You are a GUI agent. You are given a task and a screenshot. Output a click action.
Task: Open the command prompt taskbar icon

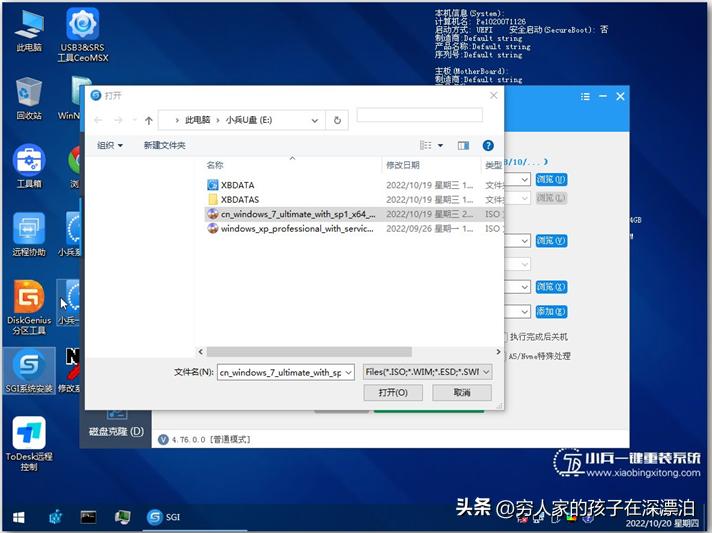coord(88,517)
